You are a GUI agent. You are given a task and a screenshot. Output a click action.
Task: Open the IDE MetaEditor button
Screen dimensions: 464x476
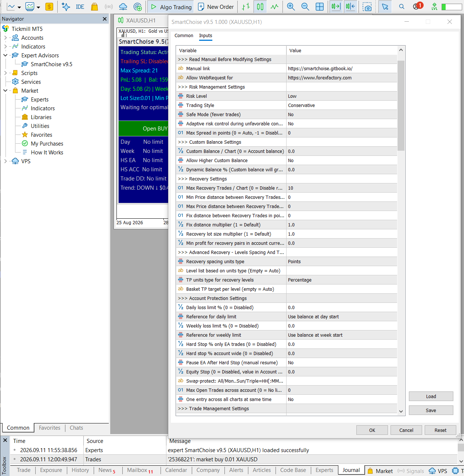pos(80,7)
